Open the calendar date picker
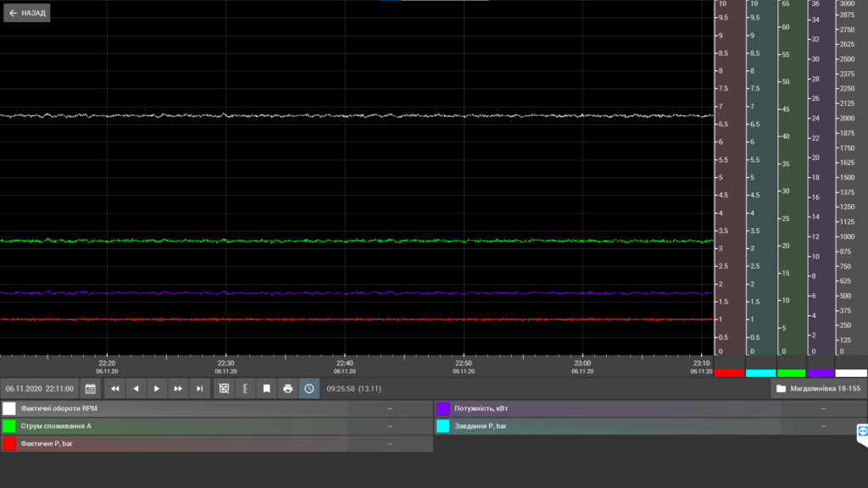The width and height of the screenshot is (868, 488). tap(90, 389)
